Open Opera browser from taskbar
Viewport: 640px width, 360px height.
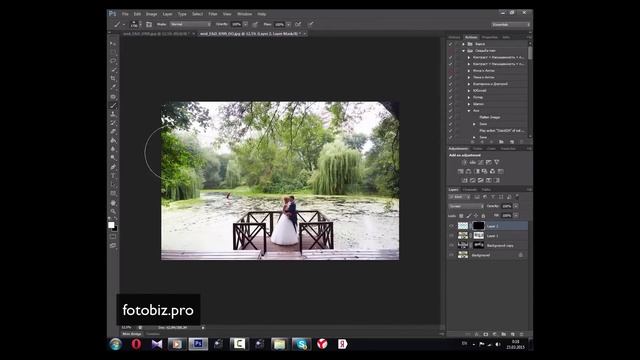click(136, 344)
